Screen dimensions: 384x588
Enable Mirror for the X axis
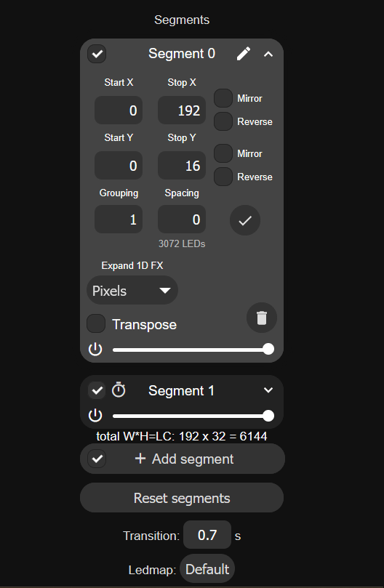click(223, 98)
